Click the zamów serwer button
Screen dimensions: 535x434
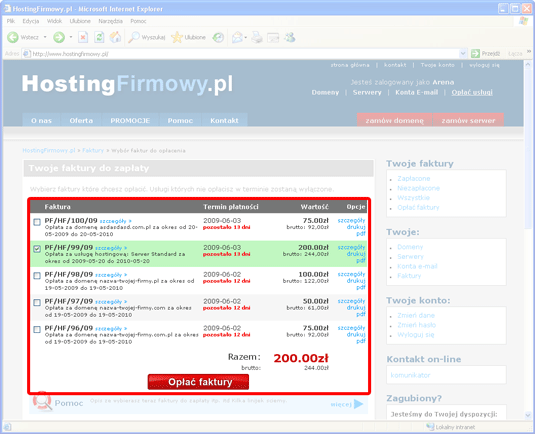coord(468,120)
